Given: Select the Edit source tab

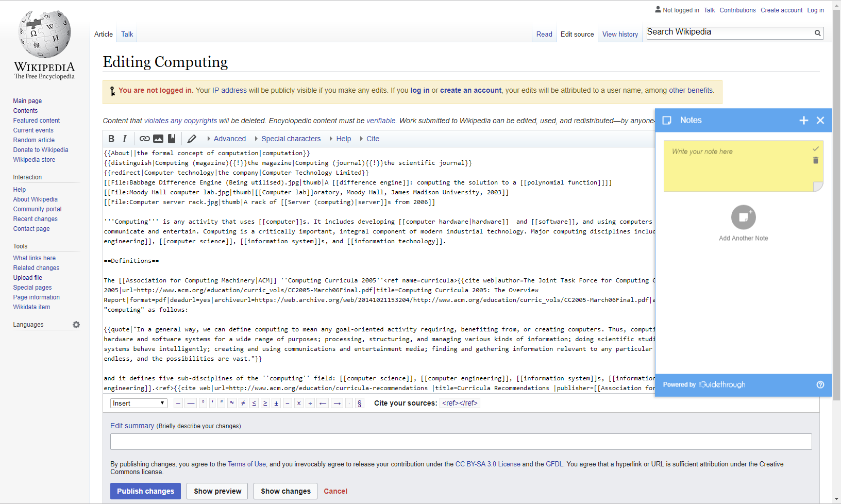Looking at the screenshot, I should point(577,34).
